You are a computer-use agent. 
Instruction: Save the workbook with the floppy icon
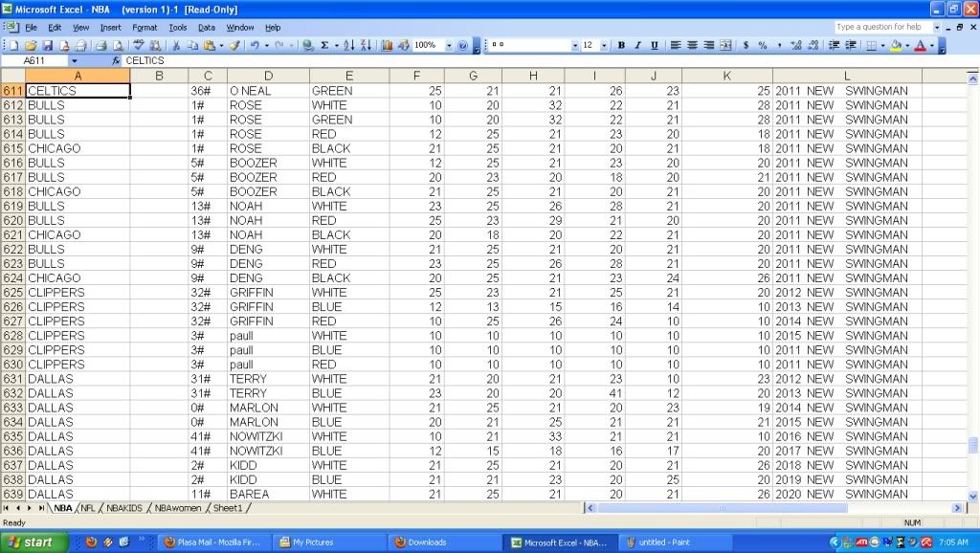tap(48, 46)
